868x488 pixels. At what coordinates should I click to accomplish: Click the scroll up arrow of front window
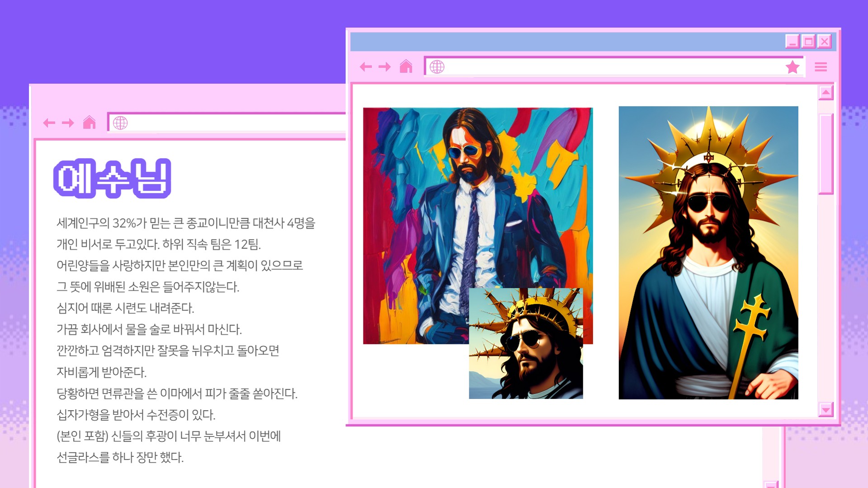coord(826,93)
